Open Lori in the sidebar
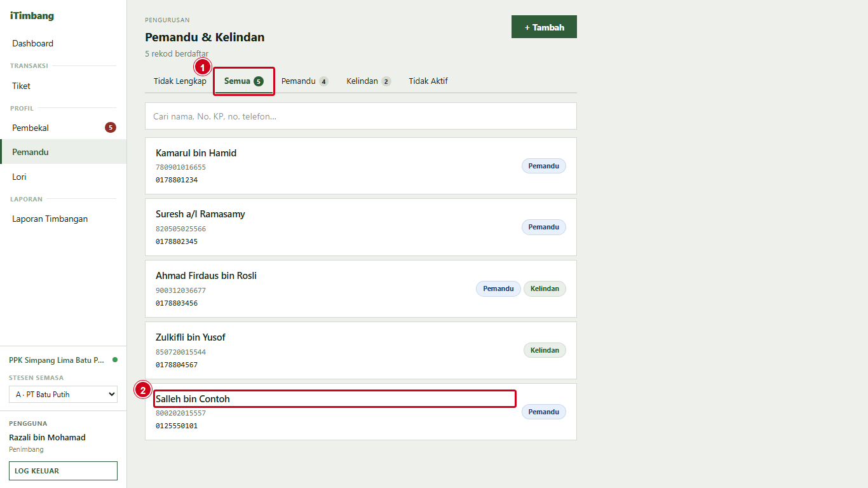Image resolution: width=868 pixels, height=488 pixels. point(64,177)
